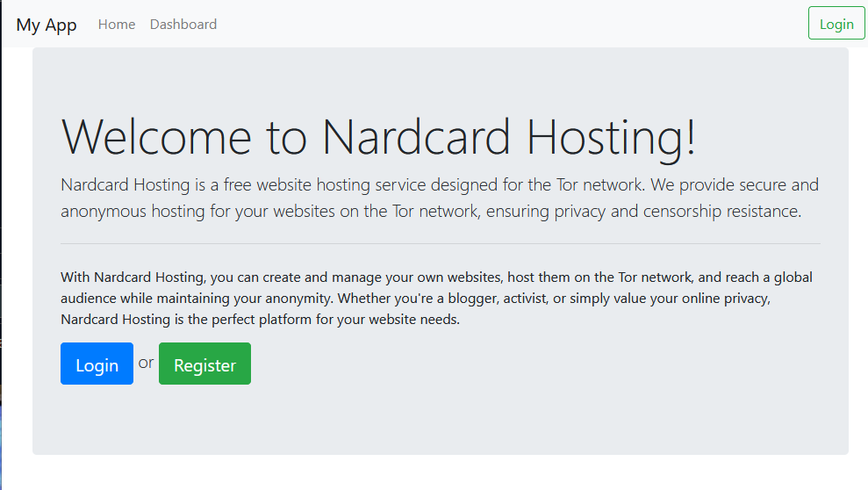Click the word 'blogger' in the description
The width and height of the screenshot is (868, 490).
[474, 299]
